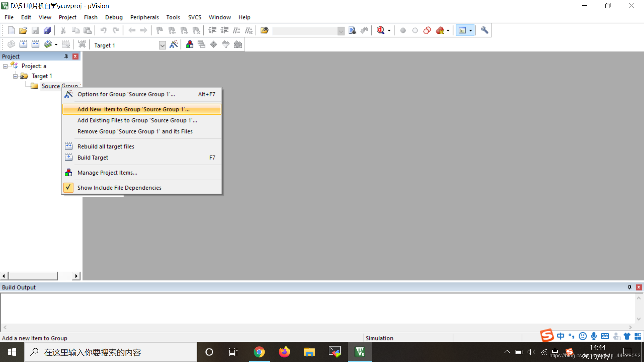Screen dimensions: 644x362
Task: Click the Navigate Forward arrow
Action: (x=144, y=31)
